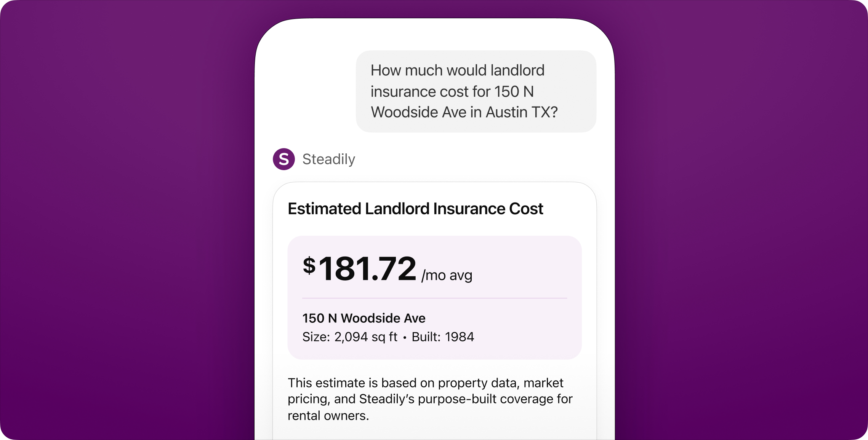Click the dollar sign before the price
This screenshot has width=868, height=440.
tap(309, 265)
